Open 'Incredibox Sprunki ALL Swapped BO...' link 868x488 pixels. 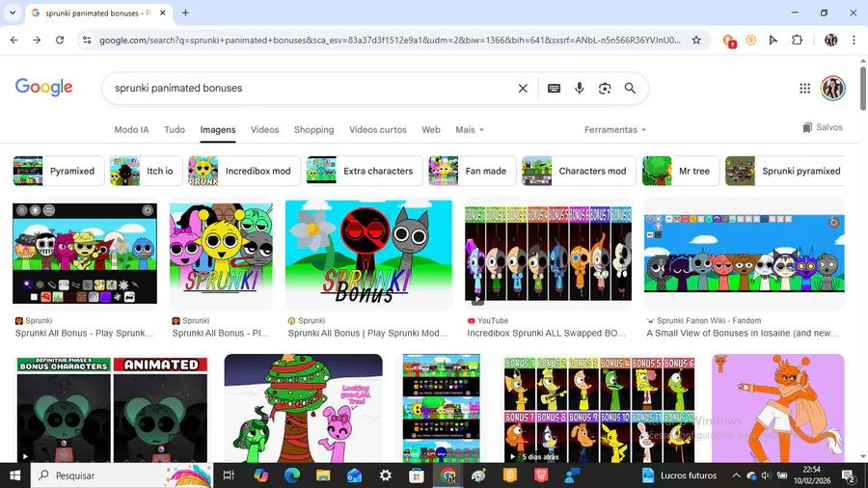point(547,333)
